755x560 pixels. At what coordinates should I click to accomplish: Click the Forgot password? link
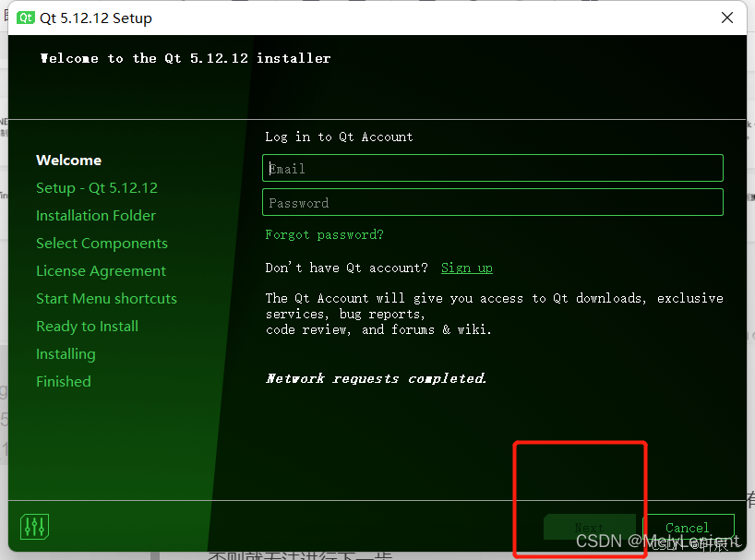[x=325, y=234]
